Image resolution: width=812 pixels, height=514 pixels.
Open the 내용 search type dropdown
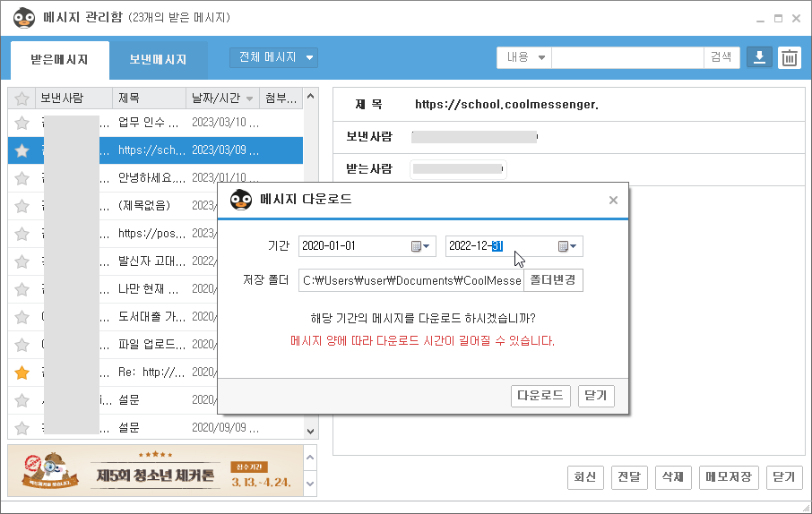coord(524,57)
